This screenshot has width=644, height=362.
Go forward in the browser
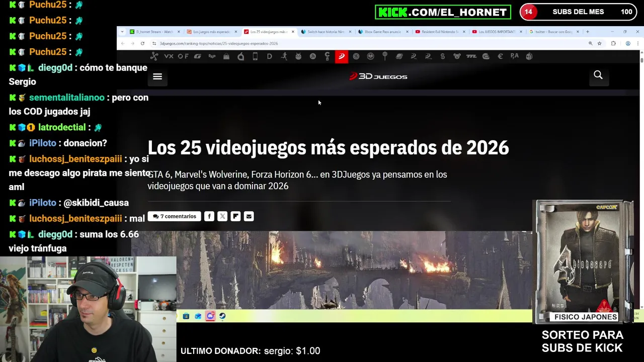click(132, 43)
